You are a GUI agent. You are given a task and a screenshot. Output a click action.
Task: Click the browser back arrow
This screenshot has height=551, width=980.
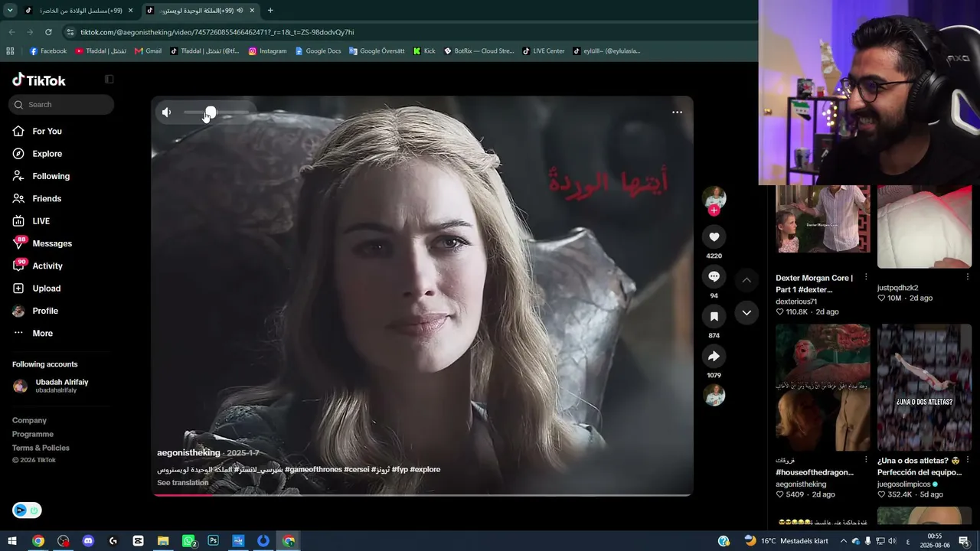(11, 32)
